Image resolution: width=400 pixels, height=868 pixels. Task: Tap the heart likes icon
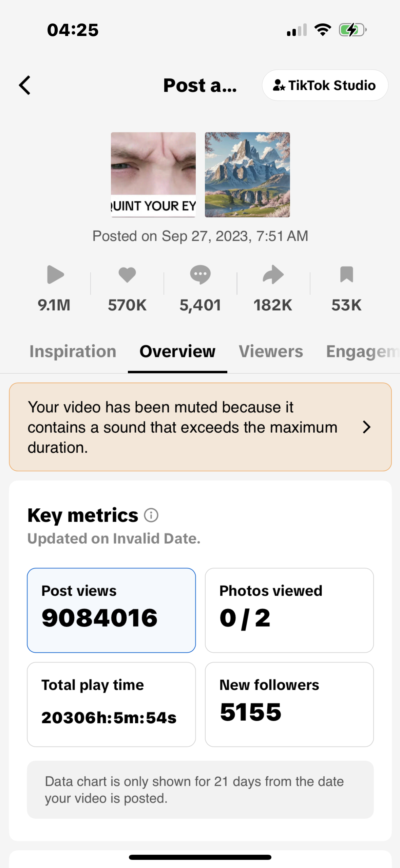127,274
